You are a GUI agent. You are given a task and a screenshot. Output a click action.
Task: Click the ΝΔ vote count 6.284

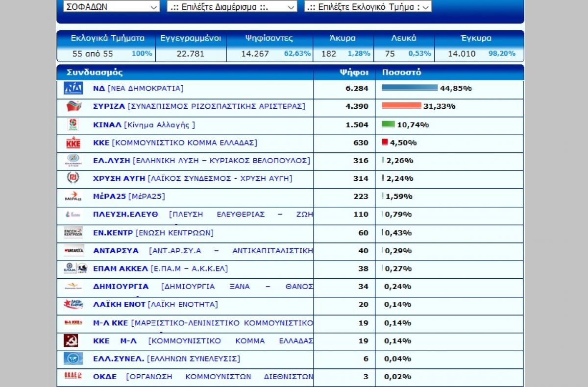tap(357, 89)
